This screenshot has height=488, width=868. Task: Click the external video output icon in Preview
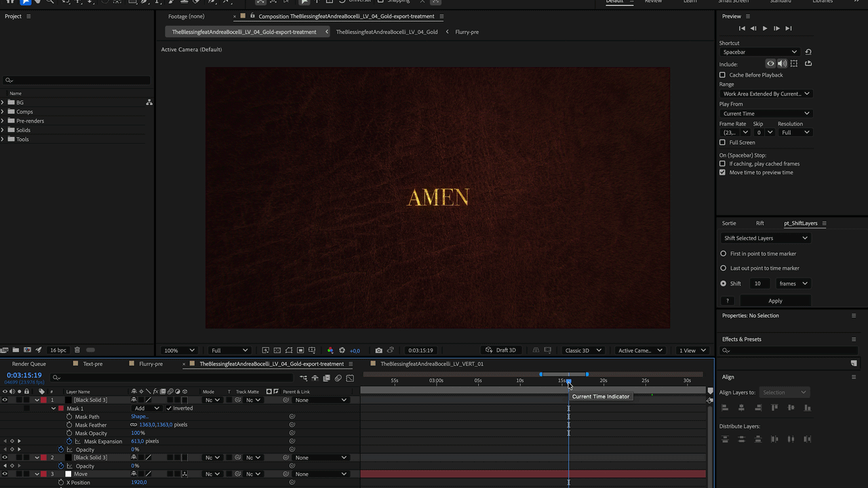[808, 64]
